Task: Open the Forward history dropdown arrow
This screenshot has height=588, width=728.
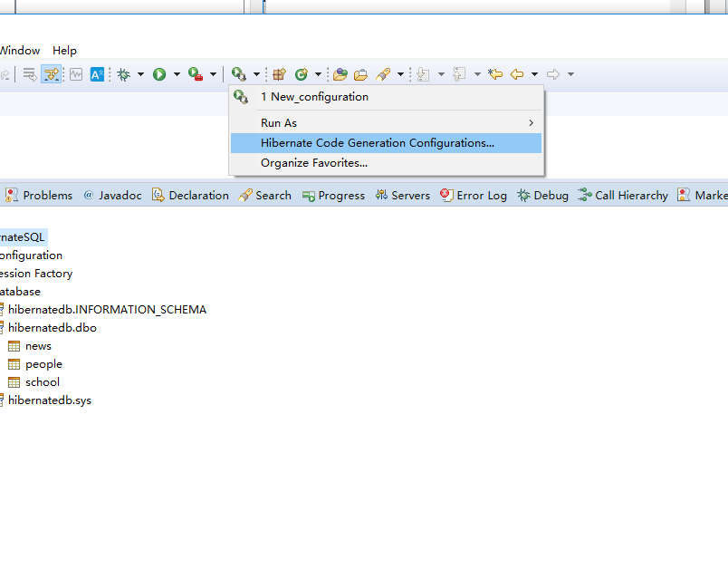Action: (570, 74)
